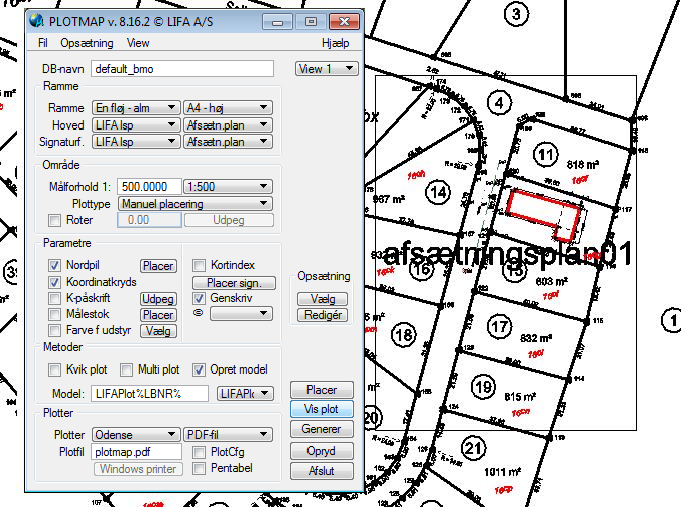Open the empty dropdown below Genskriv
The width and height of the screenshot is (681, 507).
241,313
